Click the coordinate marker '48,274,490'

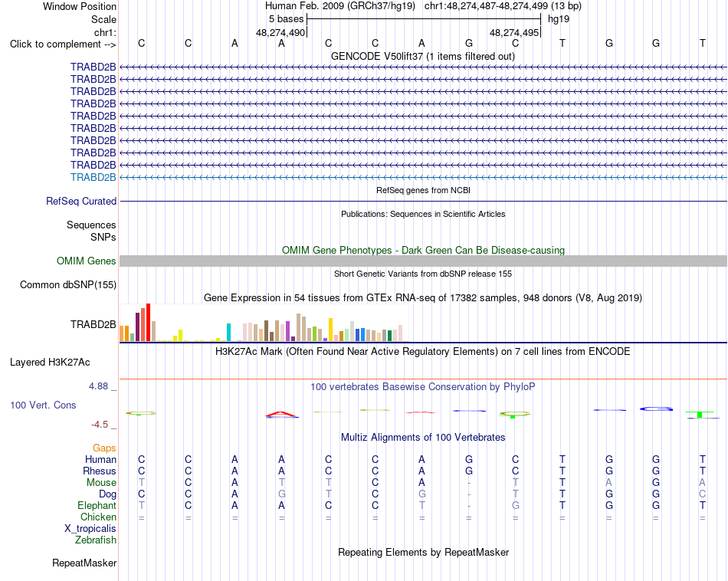(x=280, y=32)
